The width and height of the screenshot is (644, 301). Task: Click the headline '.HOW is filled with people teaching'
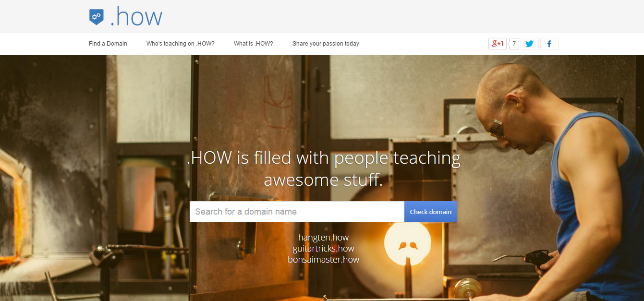click(323, 158)
